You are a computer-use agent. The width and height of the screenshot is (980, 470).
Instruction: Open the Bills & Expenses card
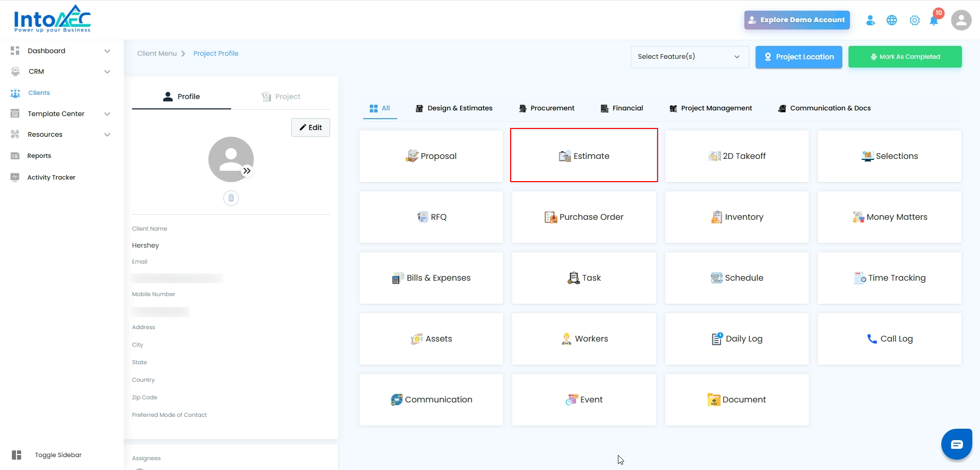(x=431, y=278)
